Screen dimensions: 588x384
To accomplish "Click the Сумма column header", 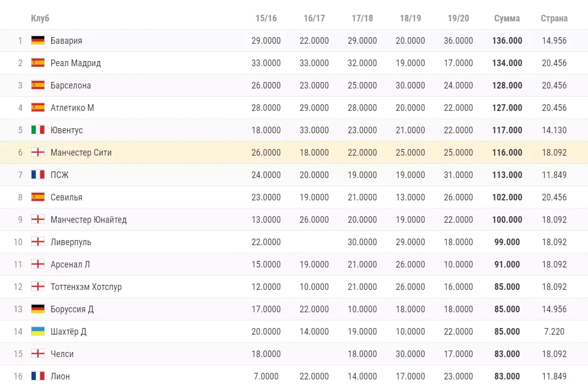I will click(507, 18).
